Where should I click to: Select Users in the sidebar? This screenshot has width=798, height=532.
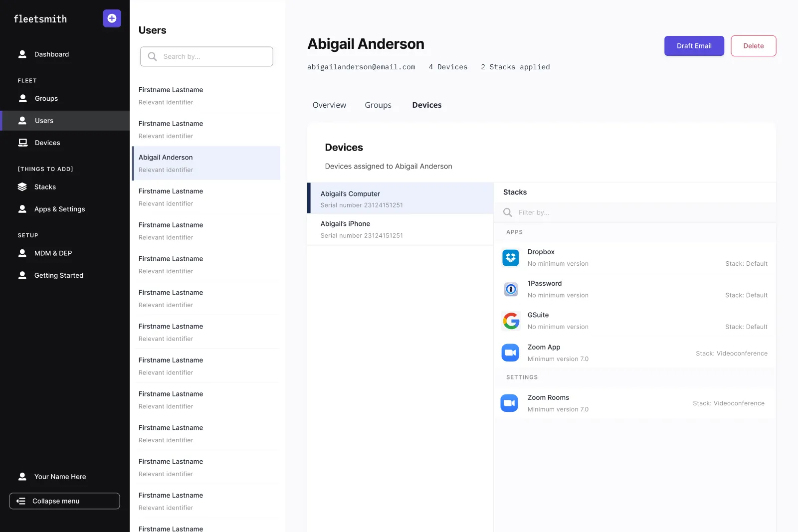point(65,121)
